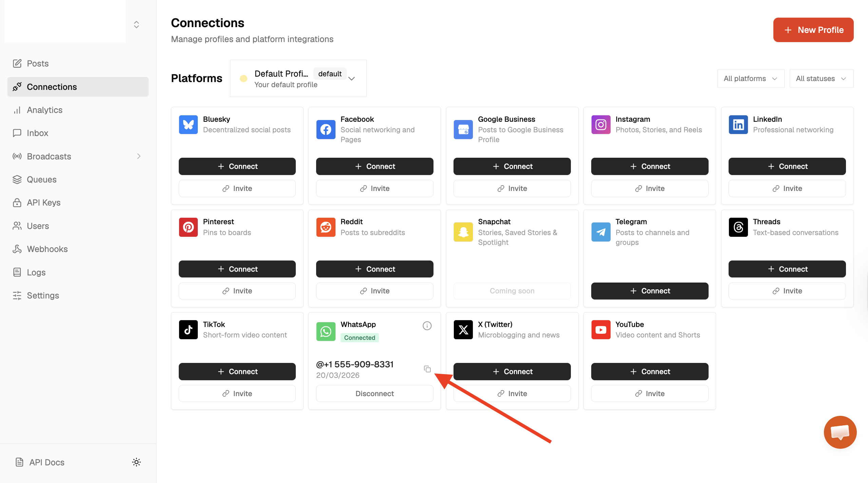Open the API Docs link
The height and width of the screenshot is (483, 868).
tap(46, 462)
